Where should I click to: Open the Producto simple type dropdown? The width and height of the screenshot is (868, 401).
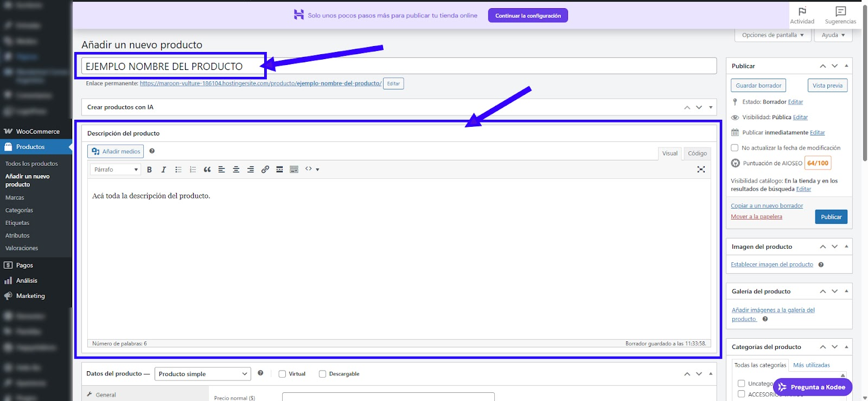(x=203, y=374)
